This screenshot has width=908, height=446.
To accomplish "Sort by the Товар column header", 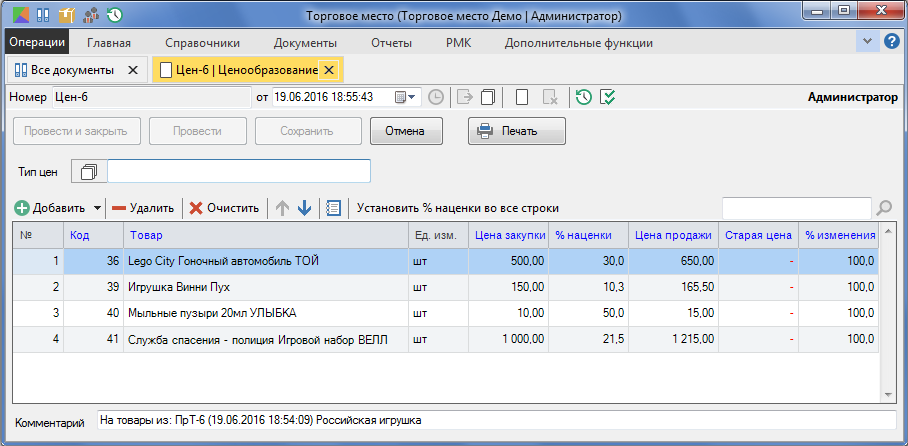I will tap(266, 235).
